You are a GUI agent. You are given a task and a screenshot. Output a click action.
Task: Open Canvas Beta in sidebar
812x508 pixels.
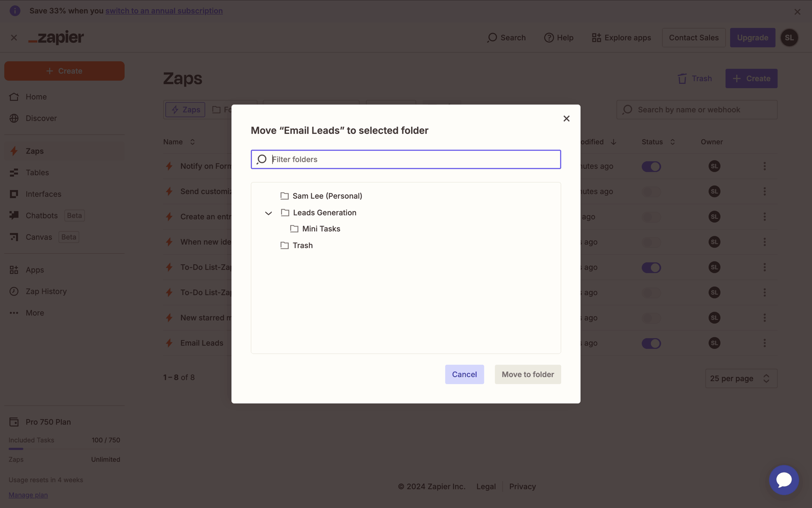tap(64, 237)
